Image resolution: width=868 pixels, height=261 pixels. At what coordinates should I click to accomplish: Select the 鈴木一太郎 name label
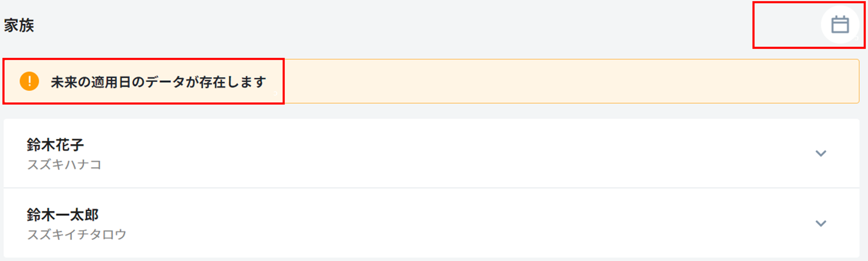(x=63, y=215)
